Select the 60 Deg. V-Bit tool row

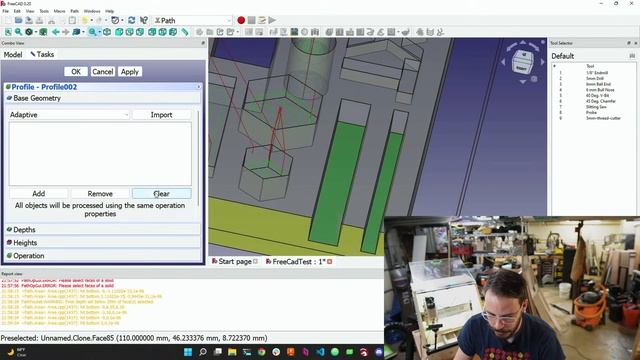point(593,96)
